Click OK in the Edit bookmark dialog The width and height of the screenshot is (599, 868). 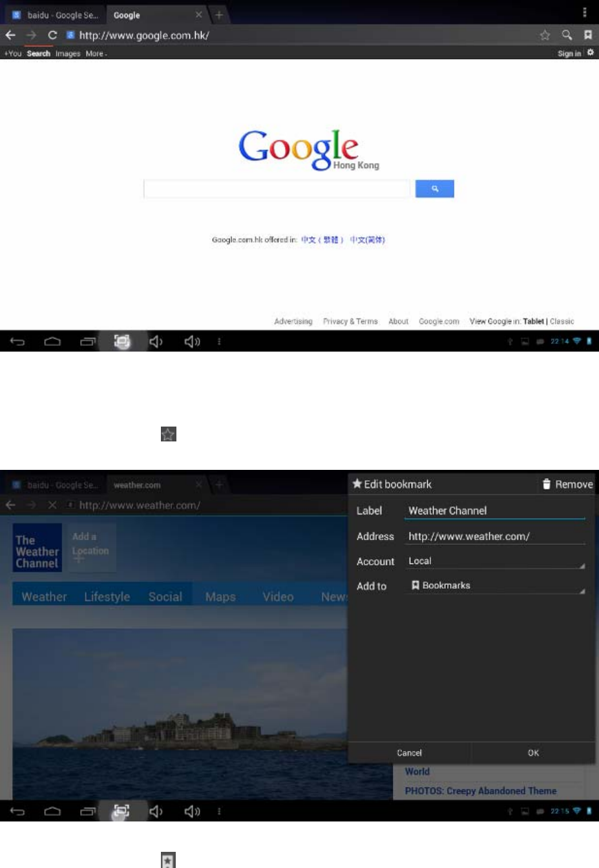(533, 753)
